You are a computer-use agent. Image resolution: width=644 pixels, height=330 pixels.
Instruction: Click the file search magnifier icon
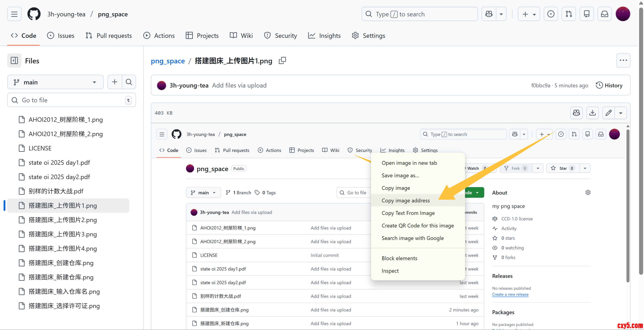coord(129,82)
